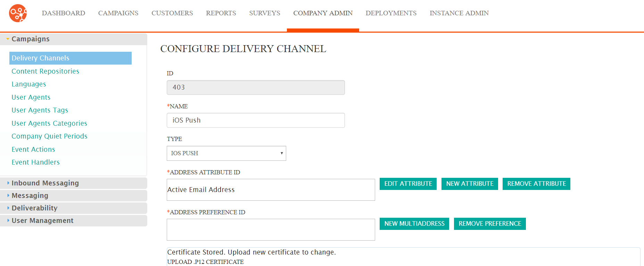Screen dimensions: 644x266
Task: Open the Event Handlers link
Action: point(35,162)
